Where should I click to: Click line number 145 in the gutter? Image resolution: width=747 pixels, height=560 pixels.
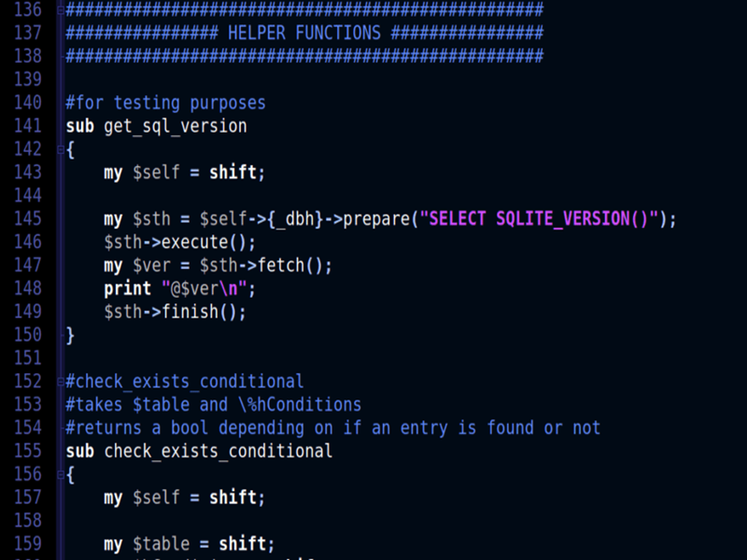pos(28,219)
